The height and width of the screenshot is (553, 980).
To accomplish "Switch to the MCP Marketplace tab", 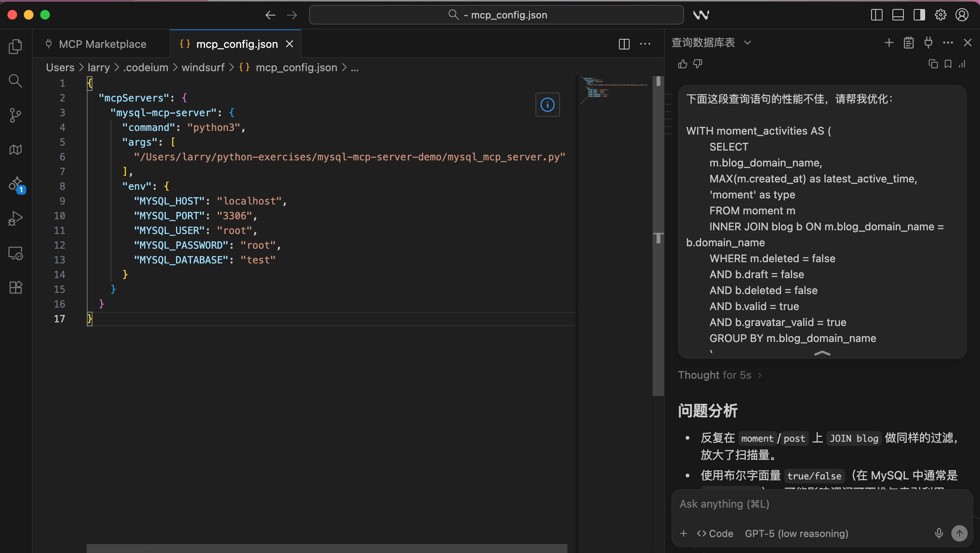I will 102,44.
